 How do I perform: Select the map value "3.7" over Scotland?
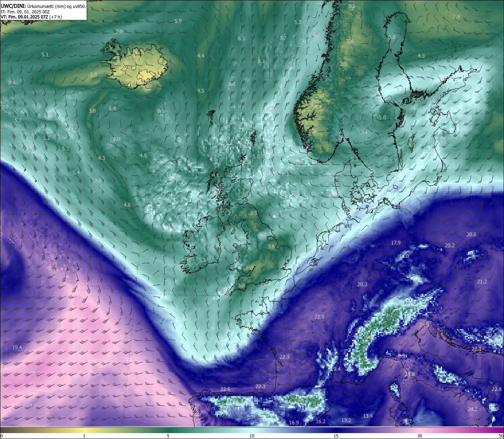pos(242,192)
